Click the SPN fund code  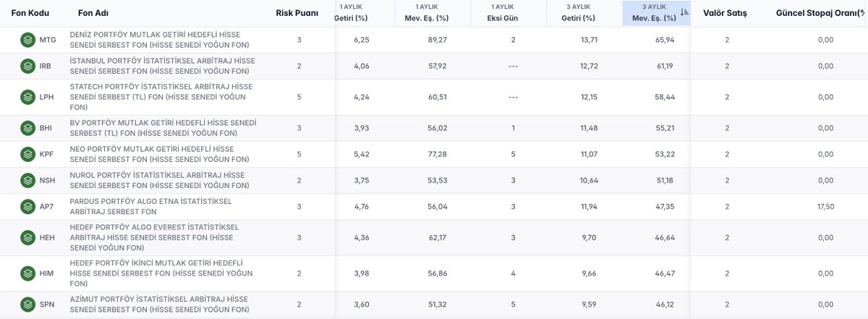tap(47, 305)
